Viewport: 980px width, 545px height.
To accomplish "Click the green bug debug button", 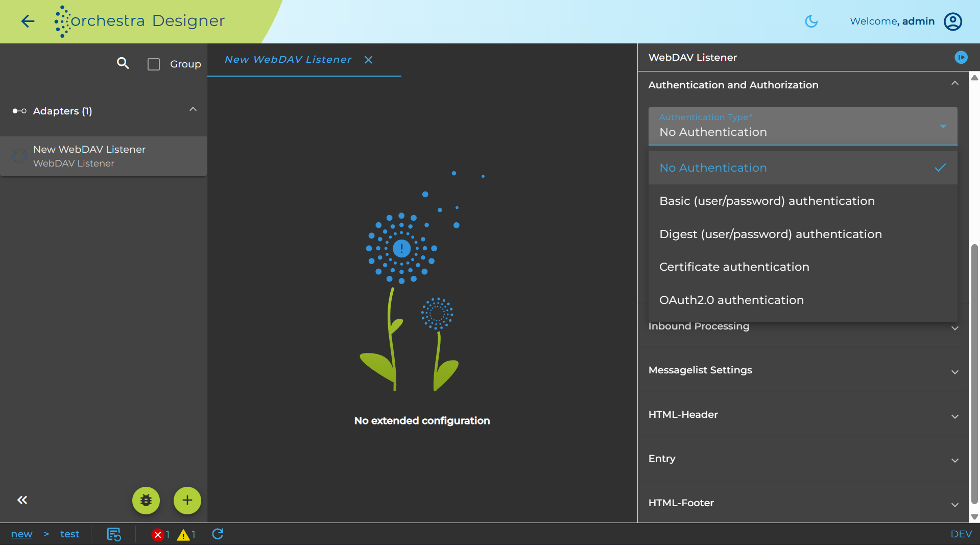I will tap(146, 501).
